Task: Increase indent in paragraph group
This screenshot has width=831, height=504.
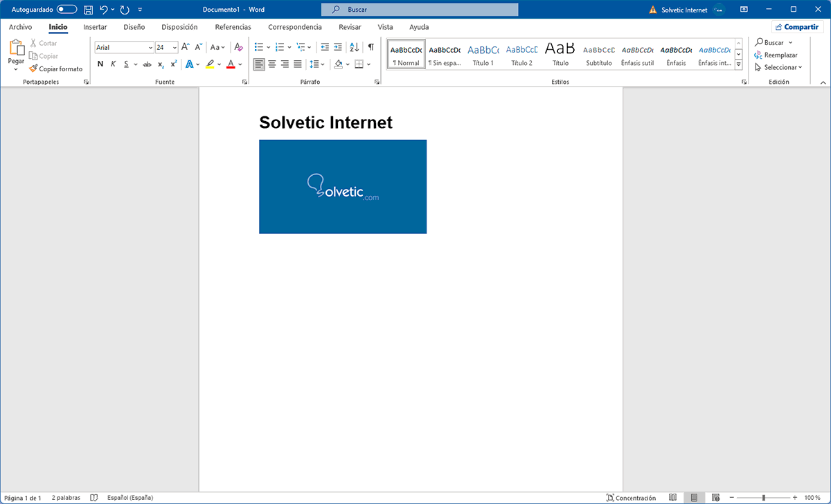Action: pos(338,47)
